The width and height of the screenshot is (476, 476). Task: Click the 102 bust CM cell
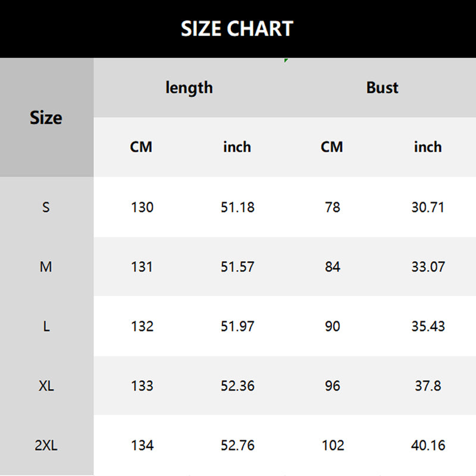tap(333, 445)
